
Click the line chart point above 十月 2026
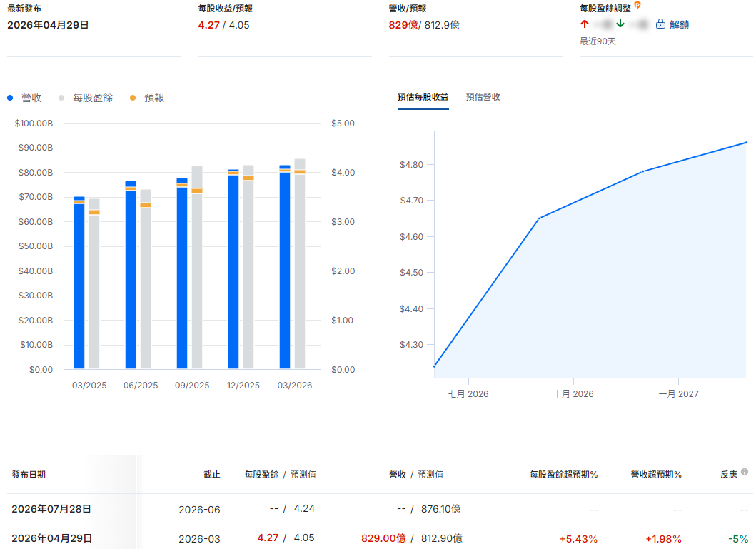point(539,218)
